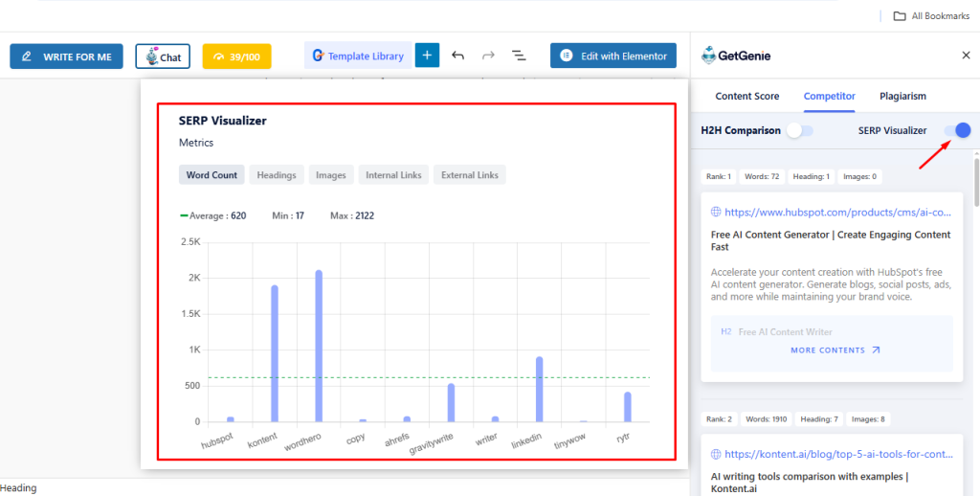Turn off the SERP Visualizer toggle
980x496 pixels.
click(x=957, y=130)
